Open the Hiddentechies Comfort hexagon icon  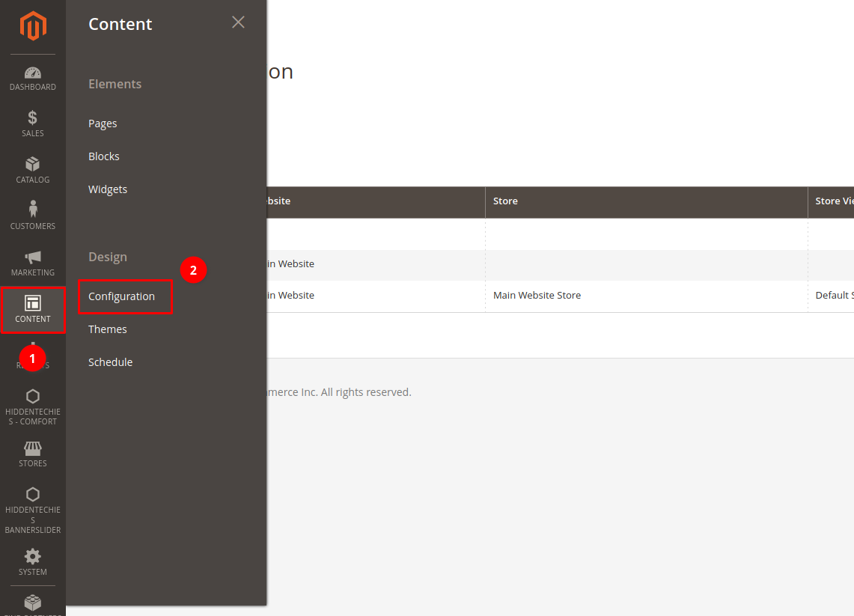pos(33,396)
